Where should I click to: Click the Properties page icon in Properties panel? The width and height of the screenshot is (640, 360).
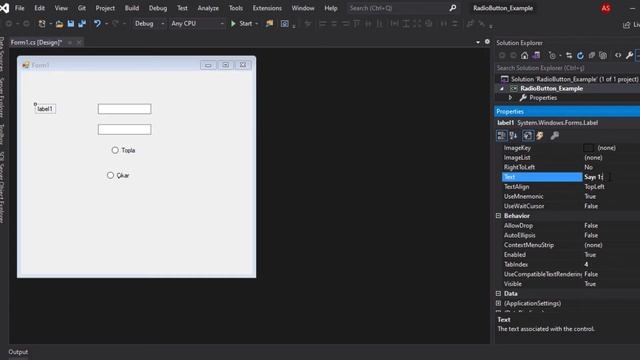tap(528, 136)
